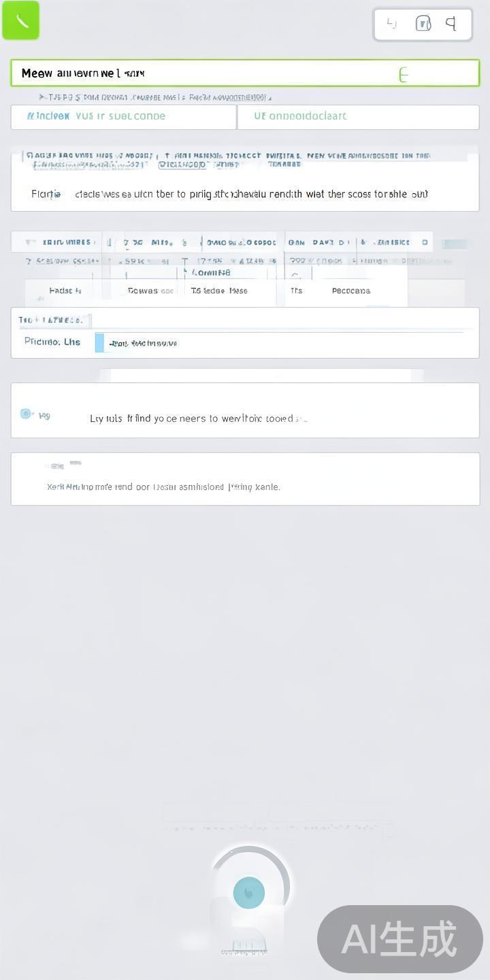
Task: Tap the green phone icon
Action: [21, 21]
